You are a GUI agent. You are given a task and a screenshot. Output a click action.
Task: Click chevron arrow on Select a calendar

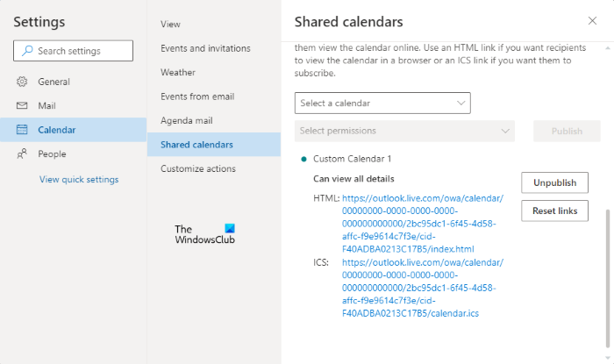coord(460,103)
